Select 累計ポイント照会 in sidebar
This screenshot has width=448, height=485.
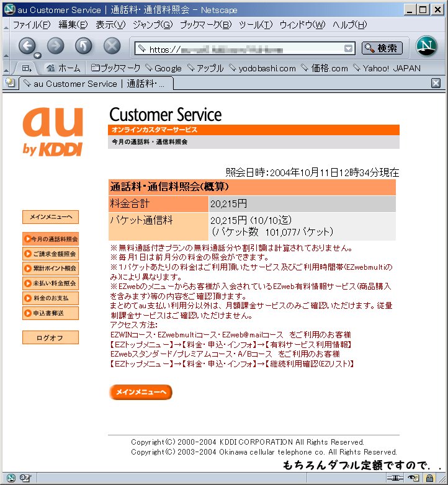point(50,269)
